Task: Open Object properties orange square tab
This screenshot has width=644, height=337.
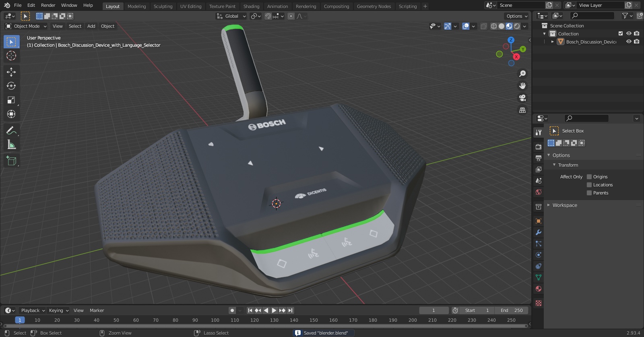Action: coord(539,221)
